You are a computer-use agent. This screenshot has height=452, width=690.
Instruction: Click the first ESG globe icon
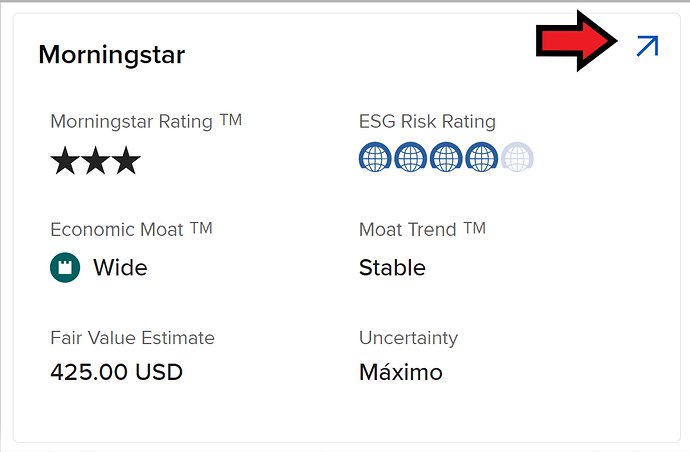[375, 157]
